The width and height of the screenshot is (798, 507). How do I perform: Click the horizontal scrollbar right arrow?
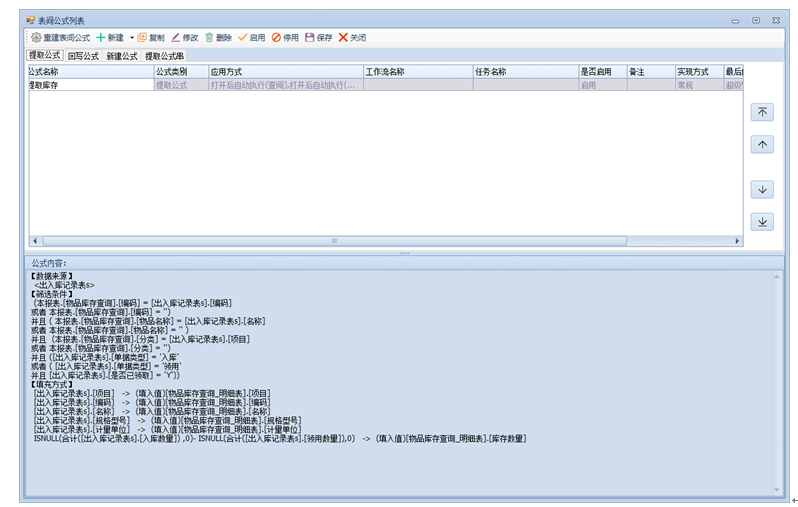737,241
